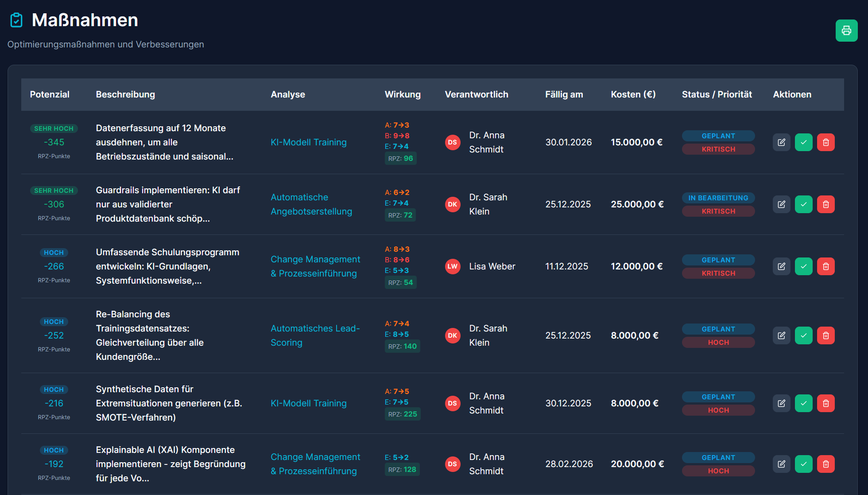
Task: Sort by the Potenzial column header
Action: (50, 94)
